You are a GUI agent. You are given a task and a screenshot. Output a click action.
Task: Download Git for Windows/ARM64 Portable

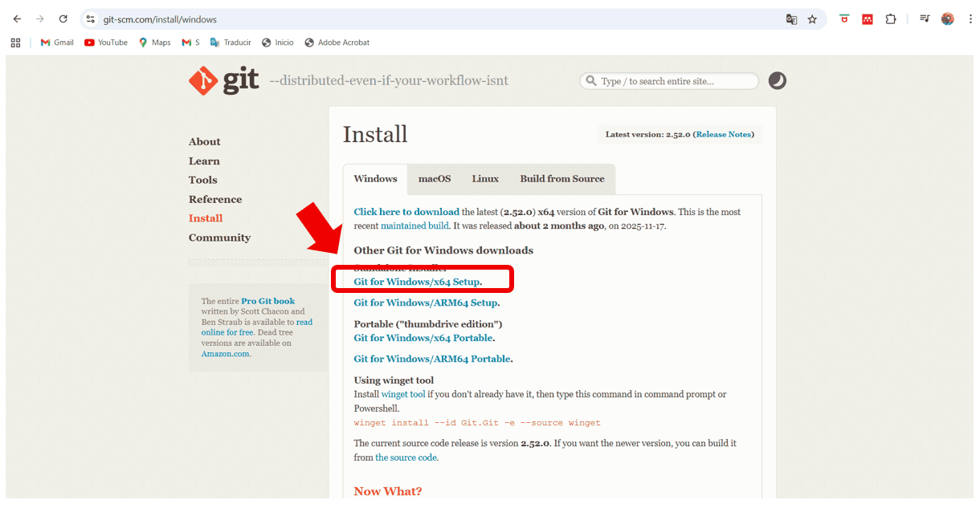point(432,360)
